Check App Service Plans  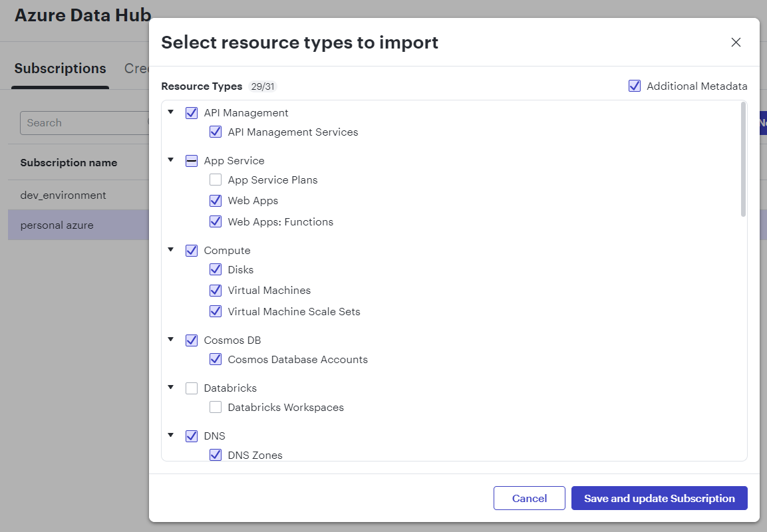(x=216, y=180)
